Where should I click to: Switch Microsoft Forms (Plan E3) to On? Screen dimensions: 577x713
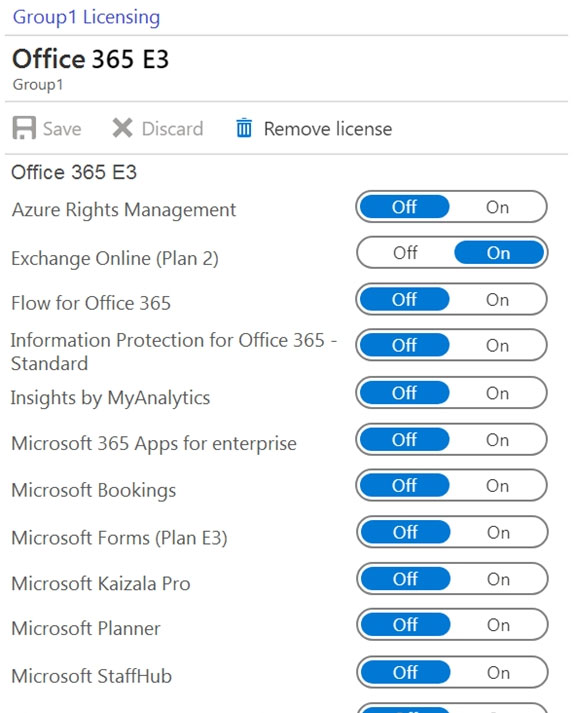click(x=498, y=532)
